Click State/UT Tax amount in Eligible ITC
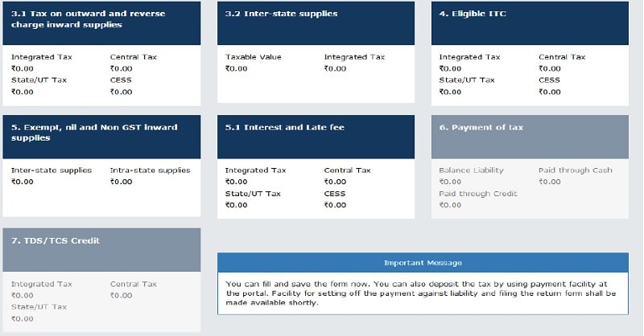The width and height of the screenshot is (644, 336). [x=450, y=92]
